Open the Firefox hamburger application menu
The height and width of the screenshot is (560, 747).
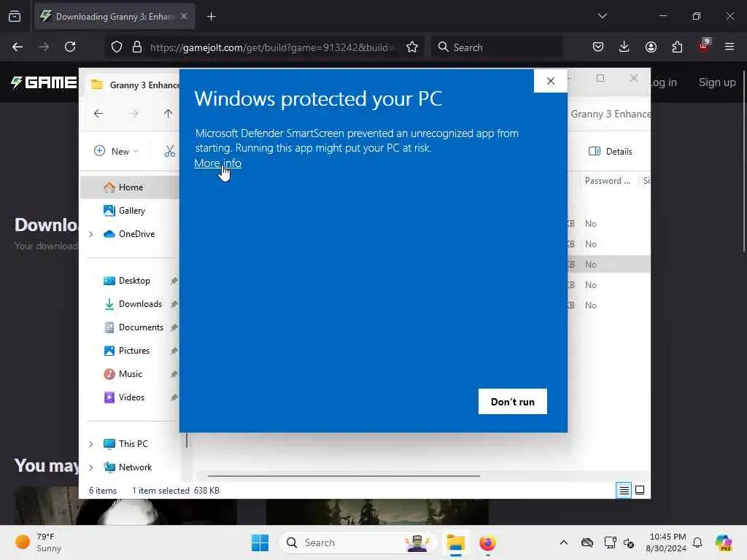click(729, 47)
